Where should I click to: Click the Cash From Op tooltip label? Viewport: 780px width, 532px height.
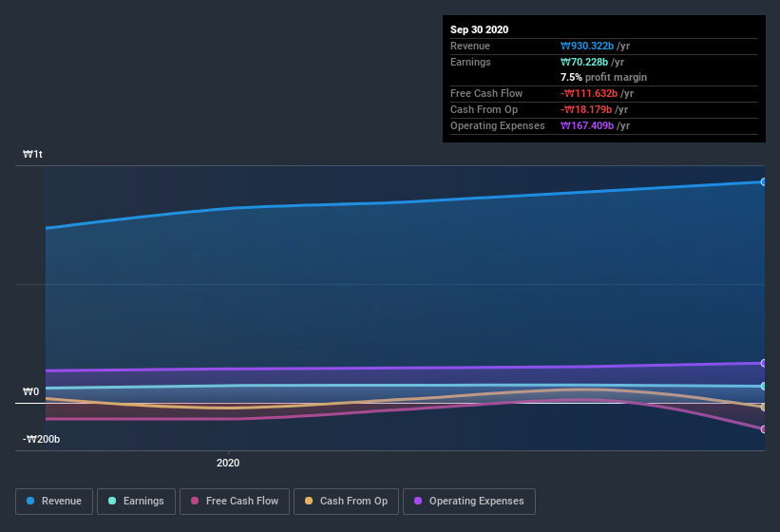484,109
